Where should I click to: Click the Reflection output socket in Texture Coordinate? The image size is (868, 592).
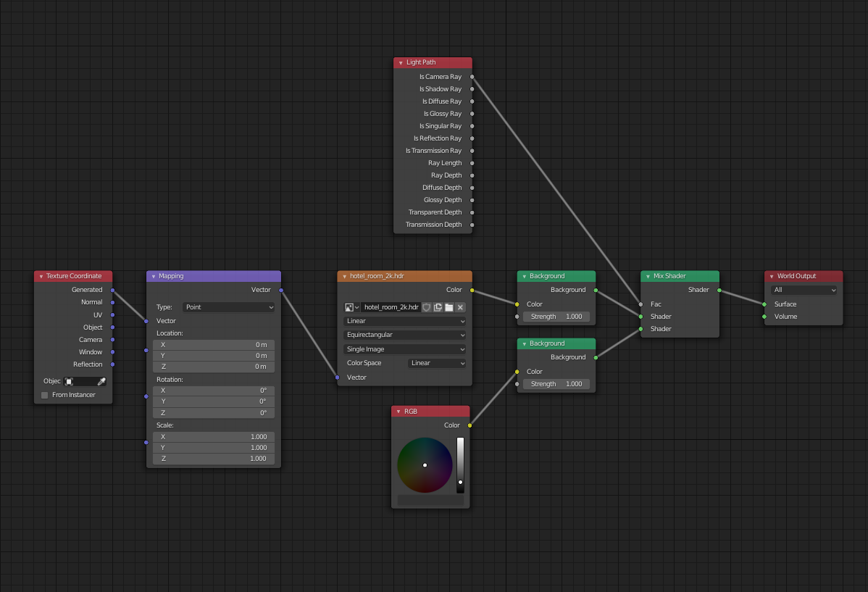pyautogui.click(x=112, y=364)
